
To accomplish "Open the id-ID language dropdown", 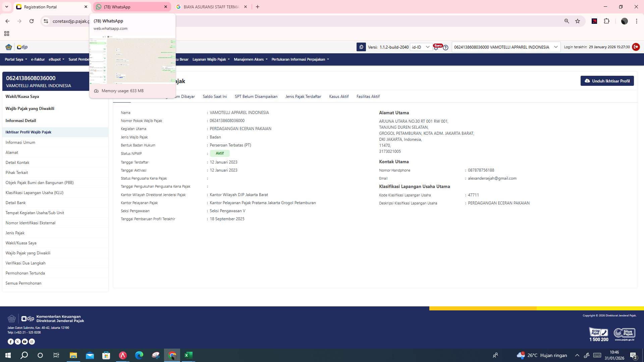I will [420, 47].
